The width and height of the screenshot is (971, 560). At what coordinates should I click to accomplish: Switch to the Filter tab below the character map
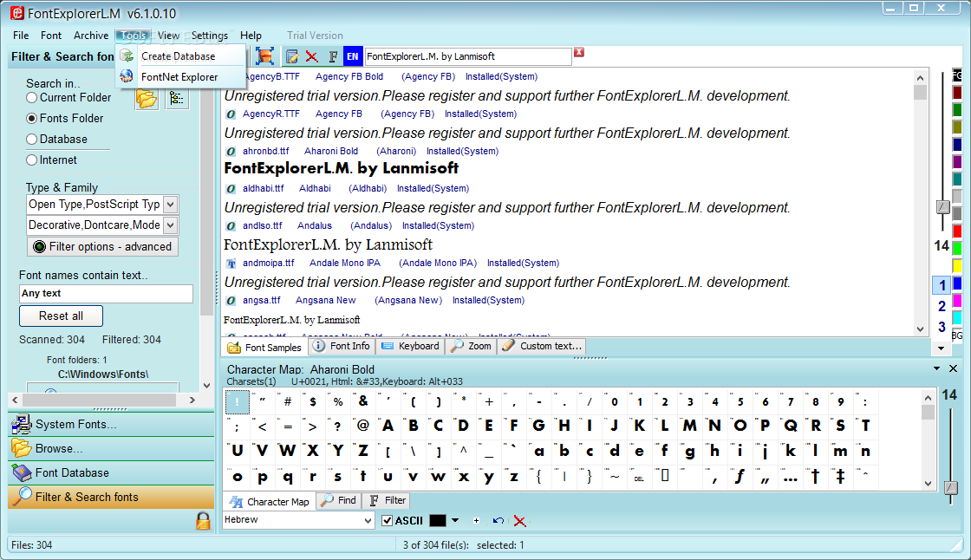click(x=387, y=500)
